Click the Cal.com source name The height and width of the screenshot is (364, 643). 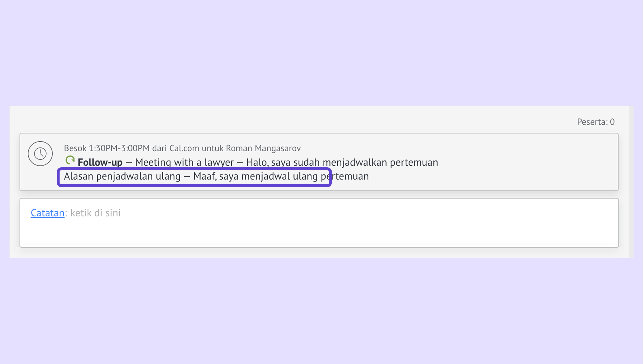point(184,148)
